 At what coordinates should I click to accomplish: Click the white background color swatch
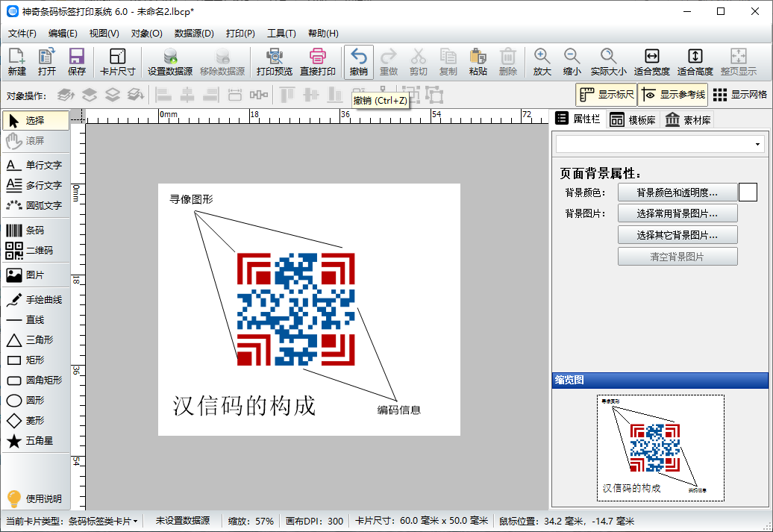pyautogui.click(x=748, y=193)
